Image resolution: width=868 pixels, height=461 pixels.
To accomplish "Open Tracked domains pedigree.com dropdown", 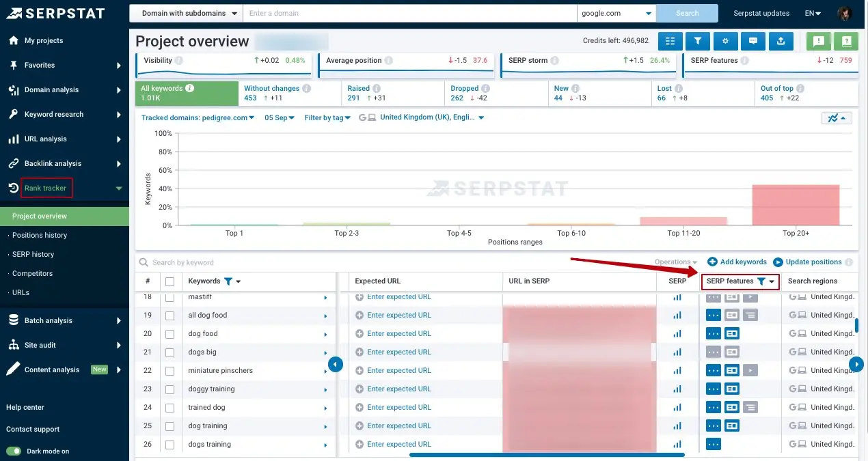I will [198, 118].
